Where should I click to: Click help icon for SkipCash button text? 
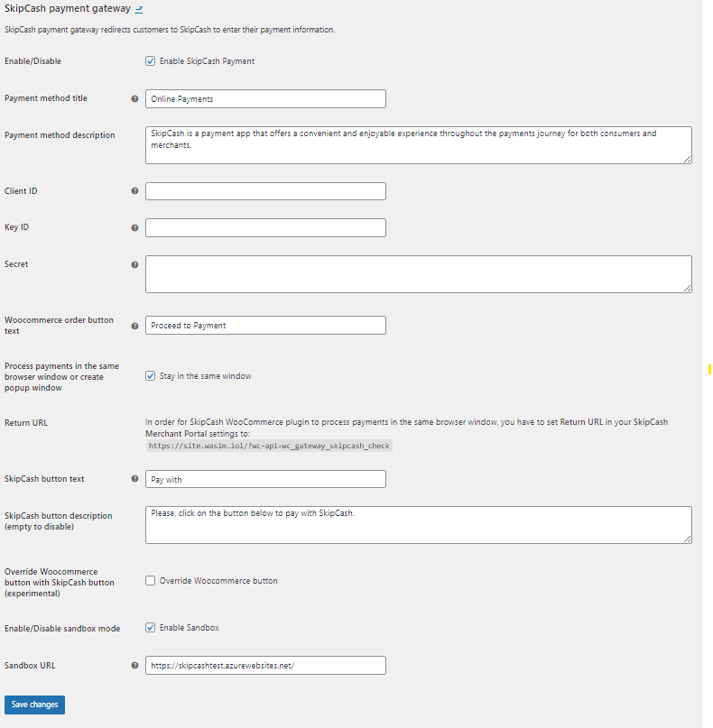tap(134, 479)
